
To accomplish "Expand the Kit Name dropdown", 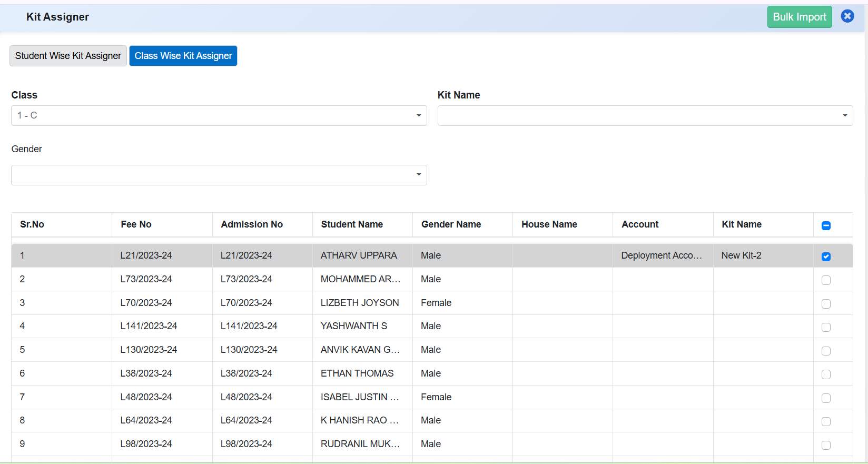I will [x=645, y=115].
